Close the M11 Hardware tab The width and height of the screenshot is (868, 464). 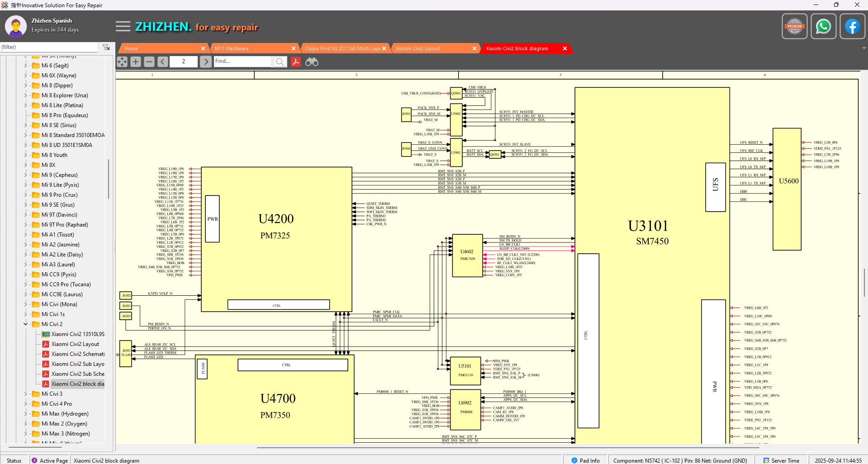tap(294, 48)
